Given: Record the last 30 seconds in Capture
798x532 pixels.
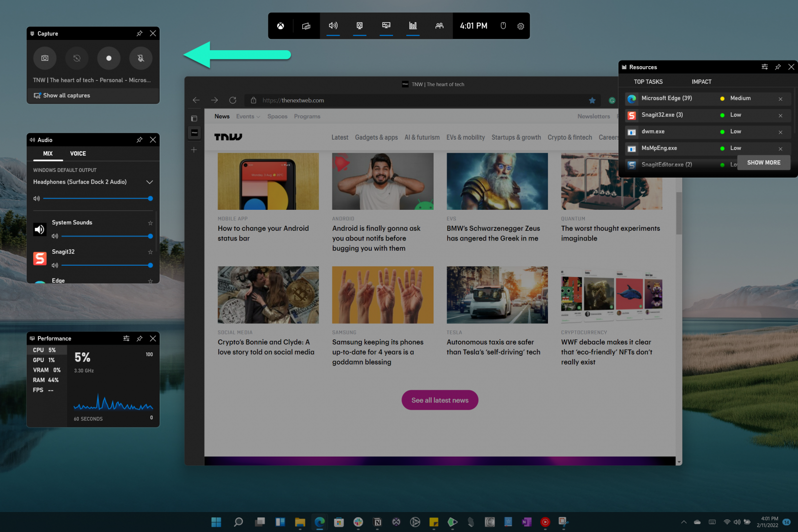Looking at the screenshot, I should click(x=77, y=58).
